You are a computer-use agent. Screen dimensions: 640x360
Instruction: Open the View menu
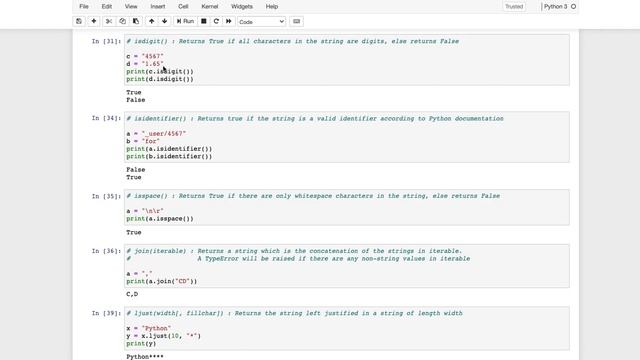(131, 7)
